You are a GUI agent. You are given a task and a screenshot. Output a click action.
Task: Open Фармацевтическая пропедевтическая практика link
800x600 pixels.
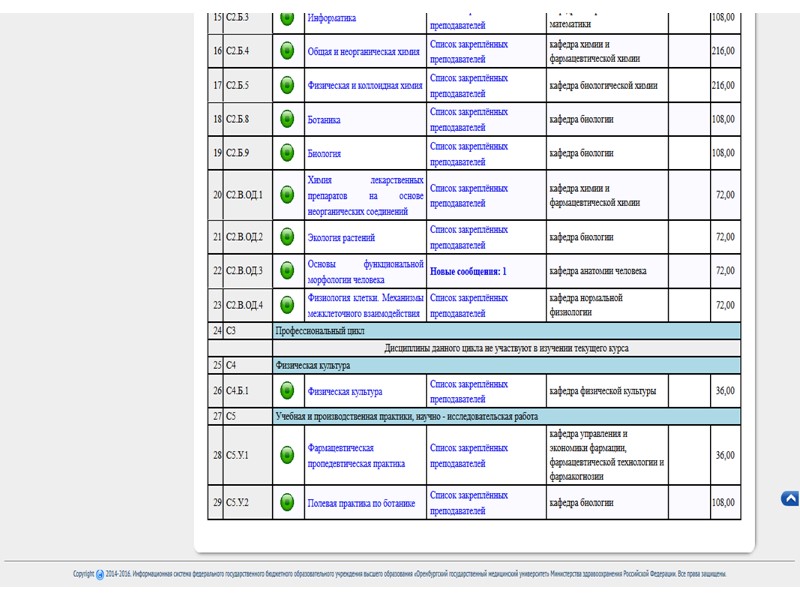pyautogui.click(x=356, y=456)
